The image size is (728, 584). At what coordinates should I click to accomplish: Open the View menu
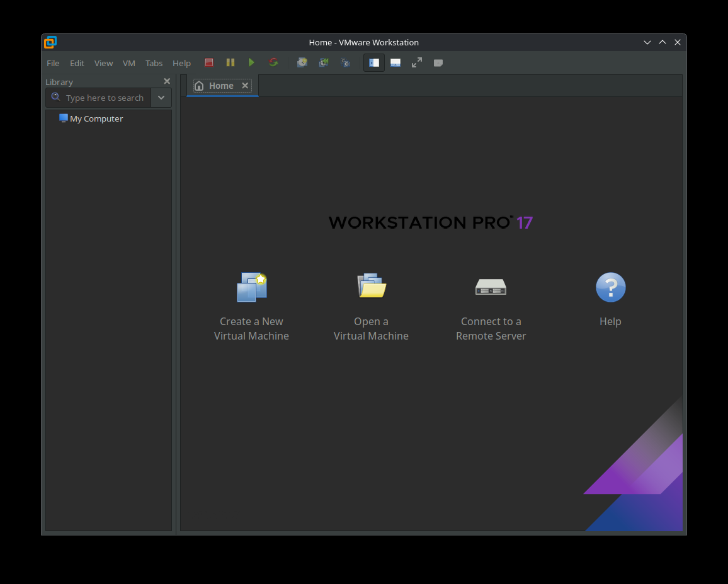[103, 63]
